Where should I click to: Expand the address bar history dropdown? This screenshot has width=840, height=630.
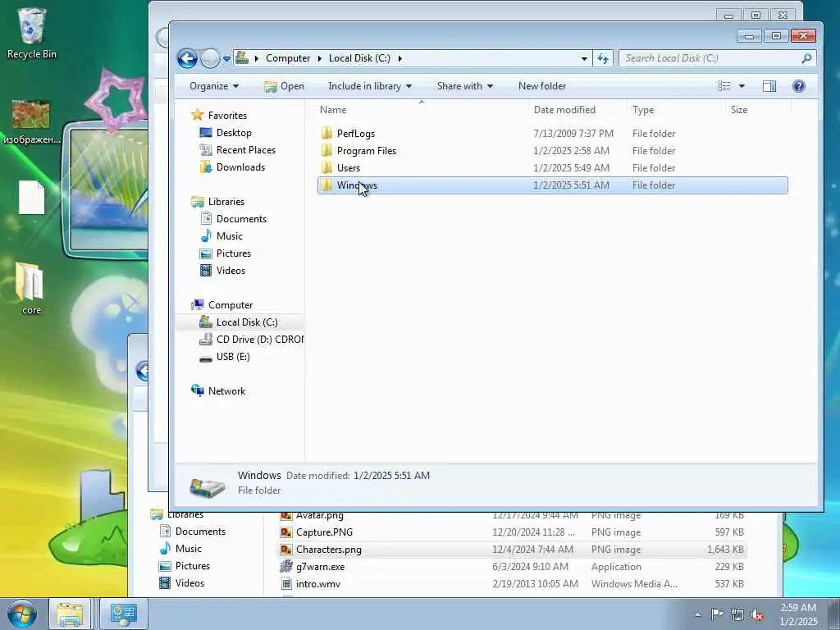pyautogui.click(x=584, y=58)
